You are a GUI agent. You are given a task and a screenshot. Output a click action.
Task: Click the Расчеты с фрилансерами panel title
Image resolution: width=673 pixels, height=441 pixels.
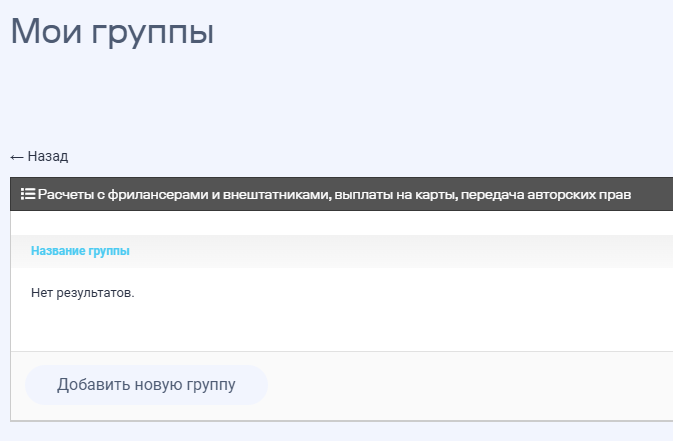click(335, 193)
